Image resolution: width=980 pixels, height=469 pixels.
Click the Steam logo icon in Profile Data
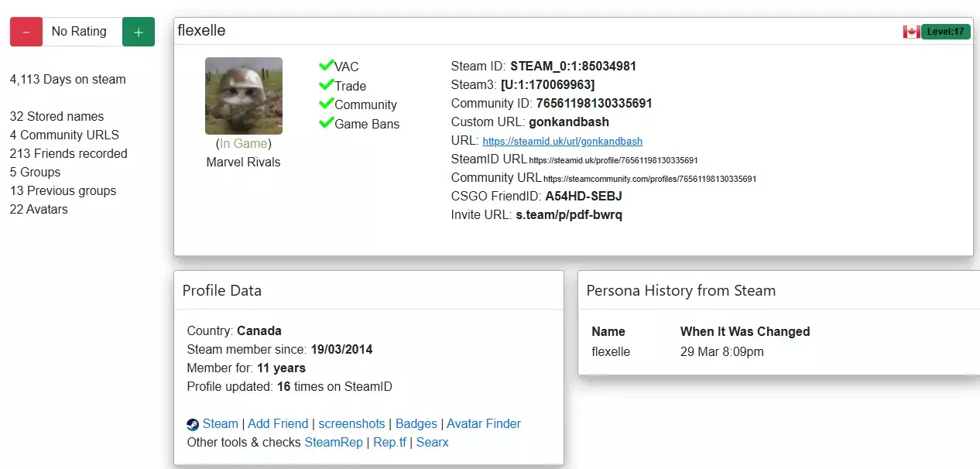point(193,424)
